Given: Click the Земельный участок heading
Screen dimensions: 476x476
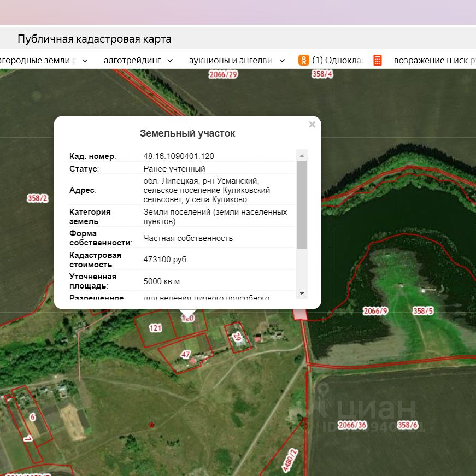Looking at the screenshot, I should pyautogui.click(x=187, y=133).
